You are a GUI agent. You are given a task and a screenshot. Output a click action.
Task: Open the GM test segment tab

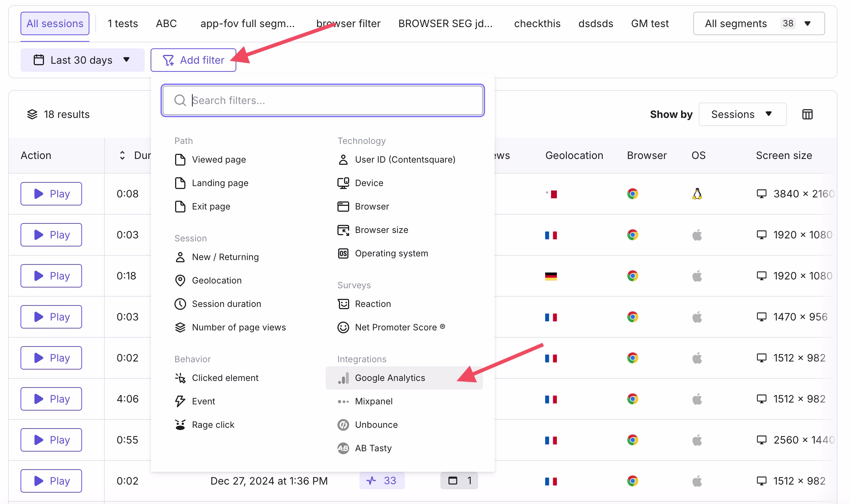click(650, 23)
